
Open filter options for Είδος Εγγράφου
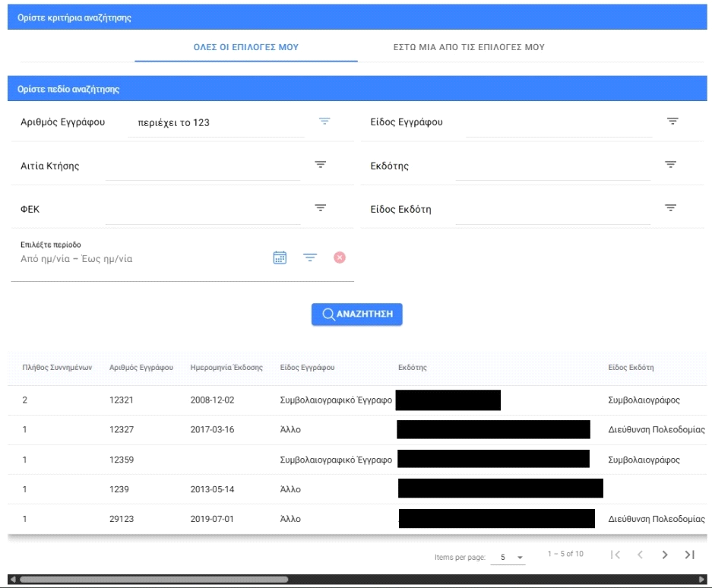[x=672, y=122]
